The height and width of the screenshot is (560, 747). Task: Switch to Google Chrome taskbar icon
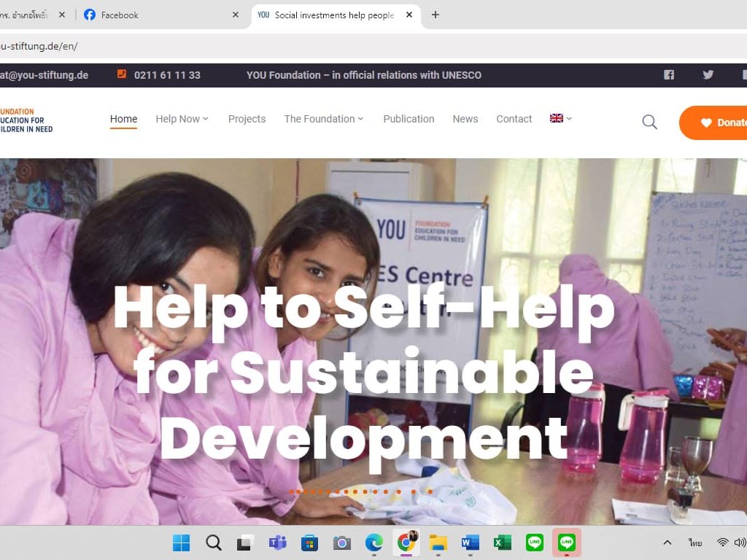[x=406, y=542]
